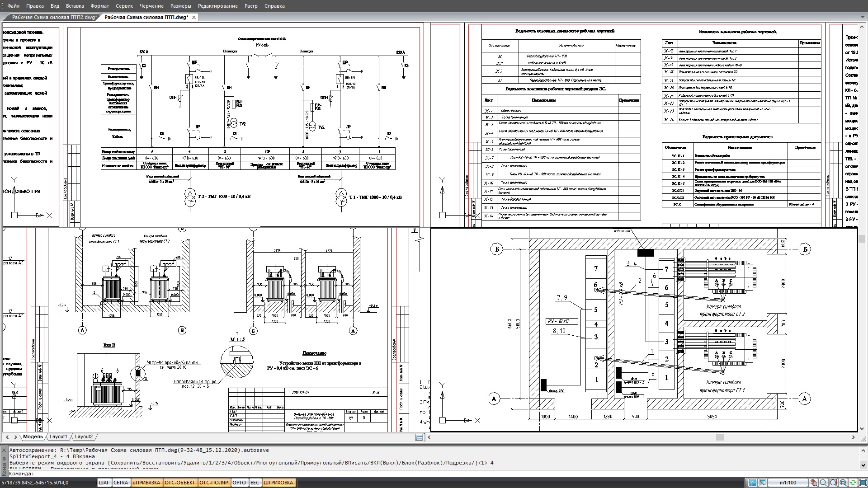This screenshot has height=488, width=868.
Task: Toggle СЕТКА grid display
Action: (x=121, y=483)
